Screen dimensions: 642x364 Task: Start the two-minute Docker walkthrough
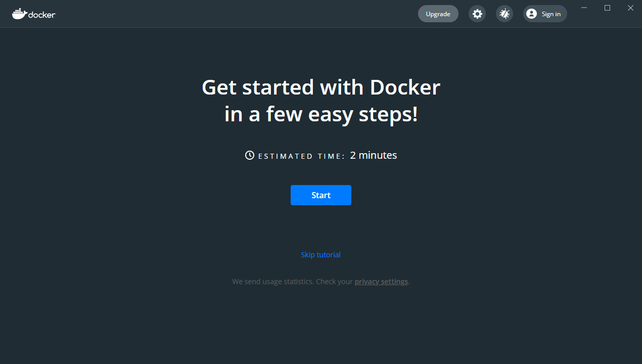pyautogui.click(x=320, y=195)
